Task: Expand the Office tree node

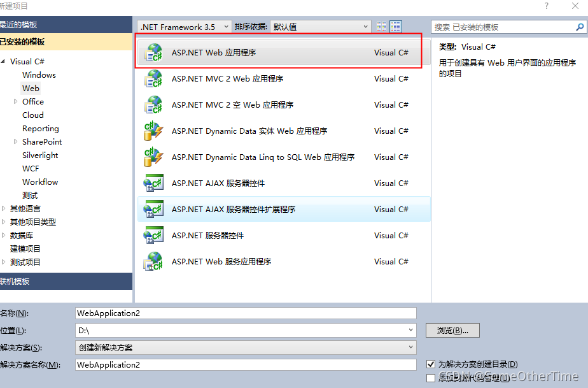Action: (15, 101)
